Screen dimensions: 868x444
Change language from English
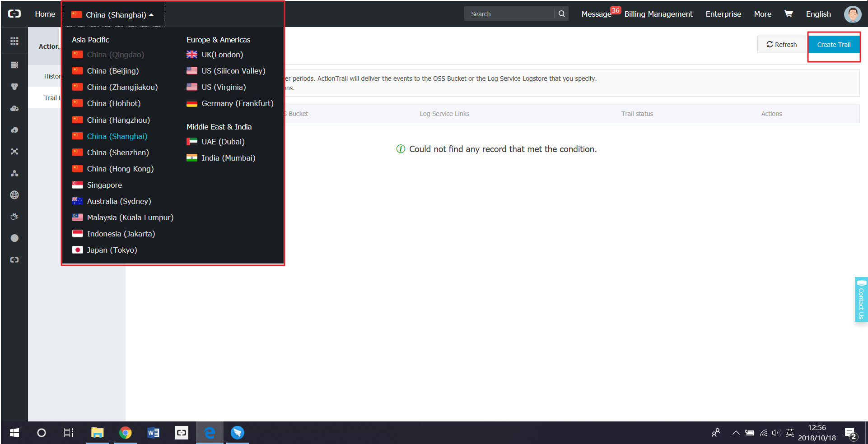(818, 14)
